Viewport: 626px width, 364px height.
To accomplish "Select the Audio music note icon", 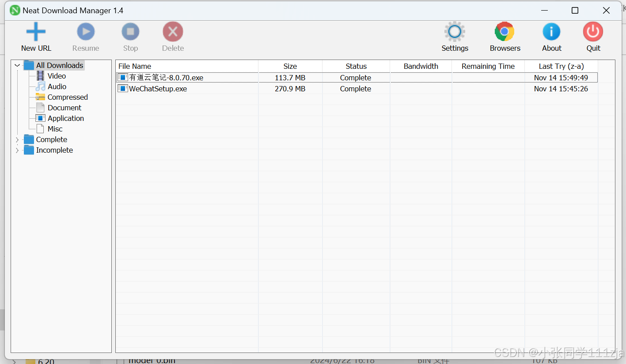I will [x=40, y=86].
